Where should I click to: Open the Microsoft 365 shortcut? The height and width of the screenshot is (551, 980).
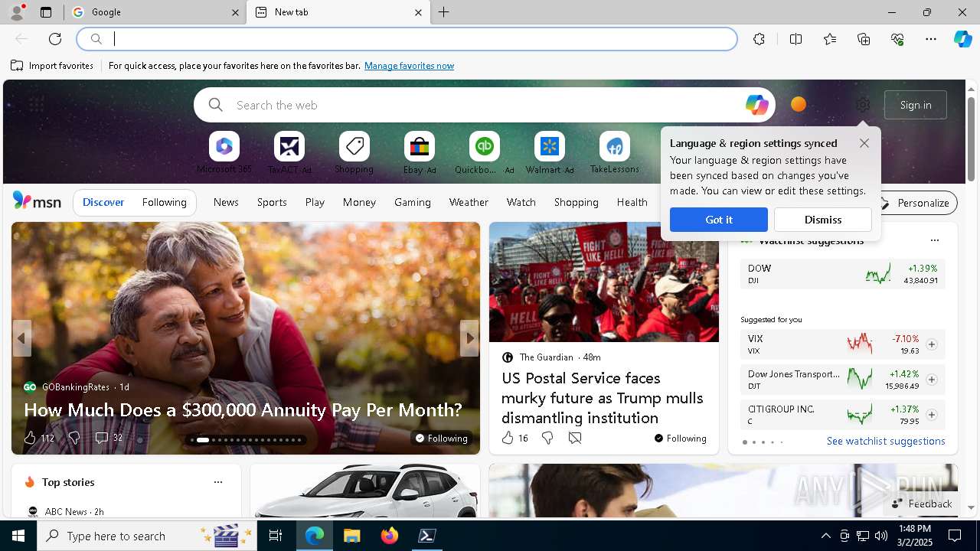point(224,152)
